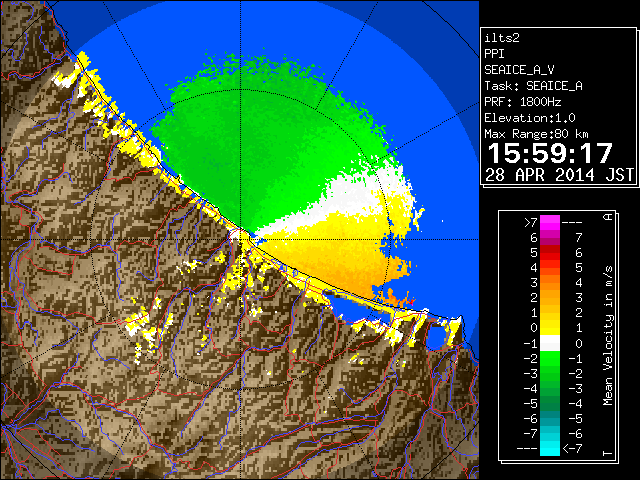Click the "Mean Velocity in m/s" legend title

click(608, 335)
